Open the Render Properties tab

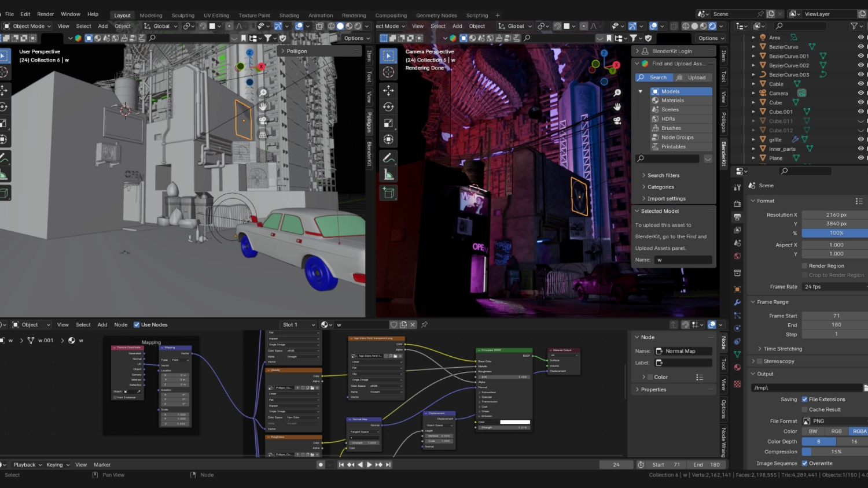point(737,205)
